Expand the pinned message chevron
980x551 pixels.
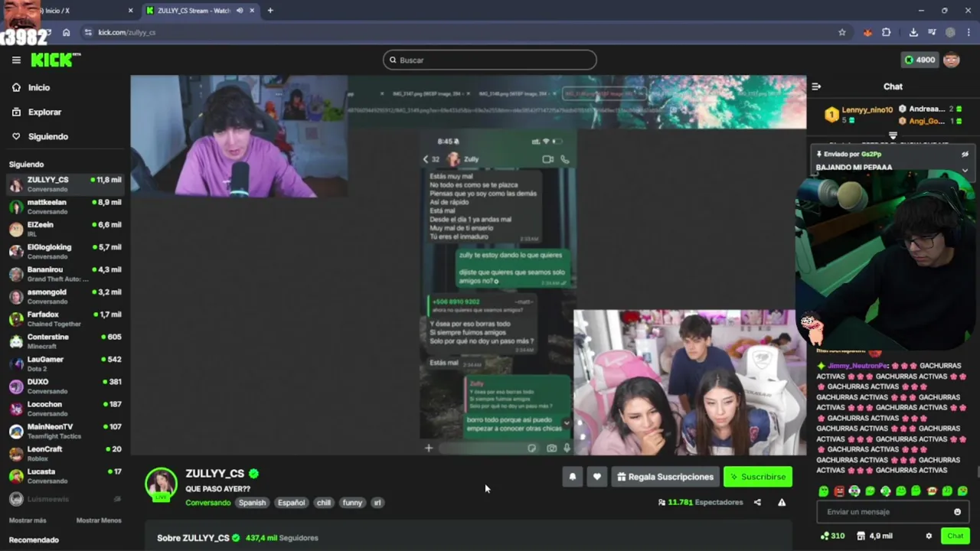(x=965, y=170)
